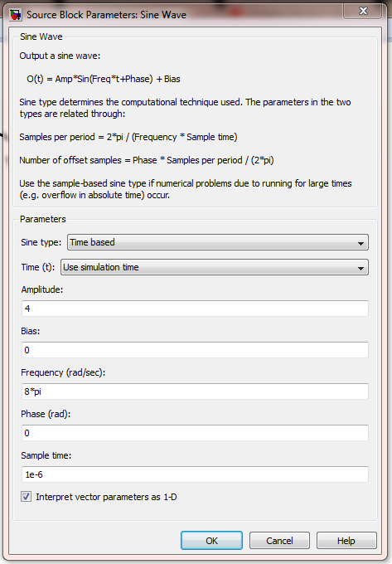Click into the Frequency (rad/sec) field
This screenshot has width=392, height=564.
[195, 391]
